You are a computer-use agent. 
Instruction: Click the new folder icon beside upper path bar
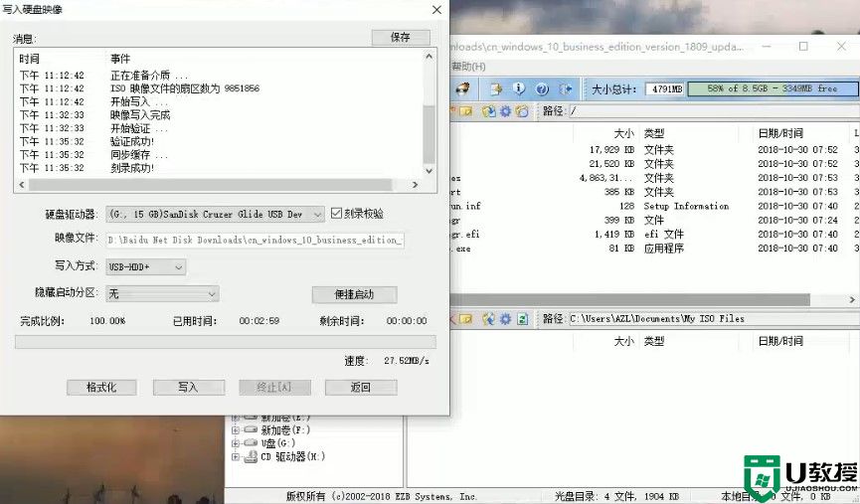[x=465, y=111]
